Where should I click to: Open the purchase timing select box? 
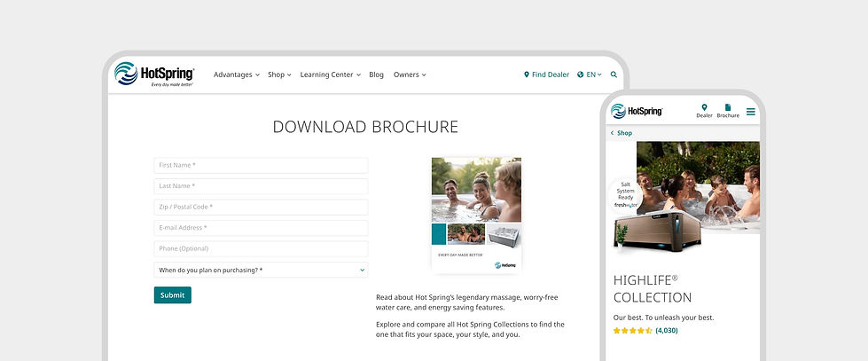pos(261,270)
